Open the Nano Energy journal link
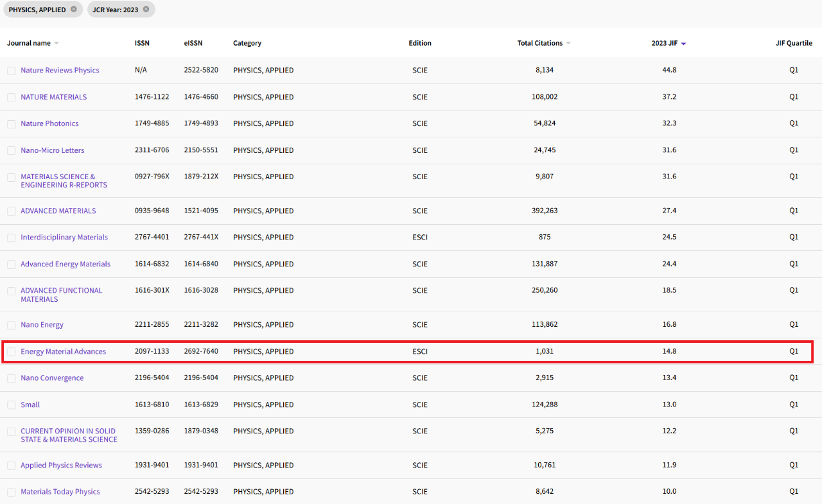Viewport: 822px width, 504px height. pos(42,325)
